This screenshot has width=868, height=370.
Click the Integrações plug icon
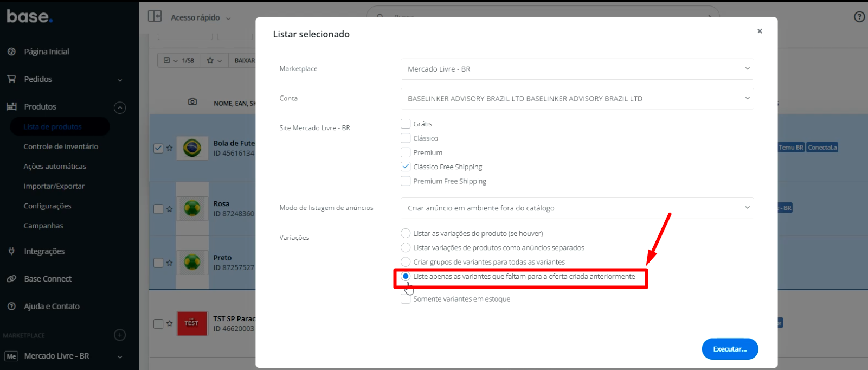click(x=11, y=251)
